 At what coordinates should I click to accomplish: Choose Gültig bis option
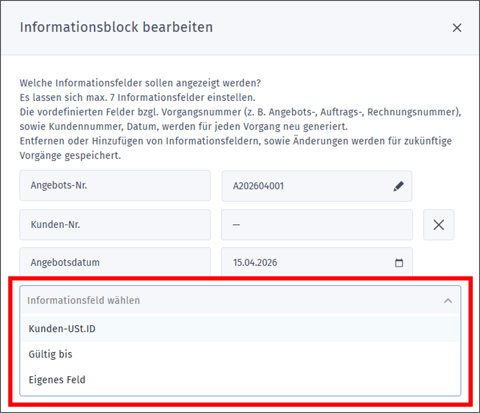pos(240,354)
